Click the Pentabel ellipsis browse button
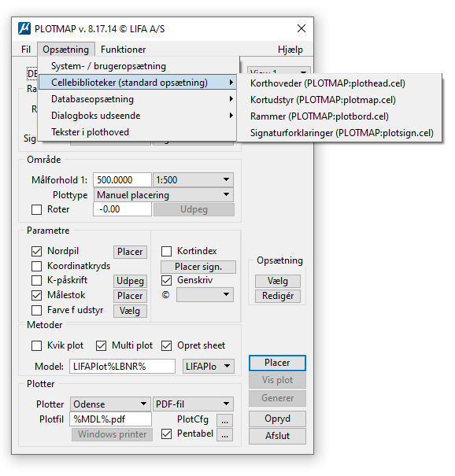Image resolution: width=455 pixels, height=476 pixels. [225, 435]
